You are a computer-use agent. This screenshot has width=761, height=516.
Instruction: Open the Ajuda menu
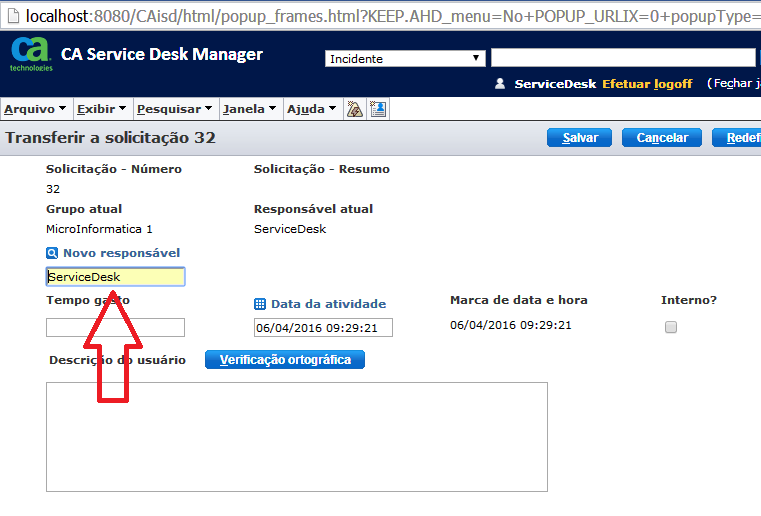tap(312, 109)
